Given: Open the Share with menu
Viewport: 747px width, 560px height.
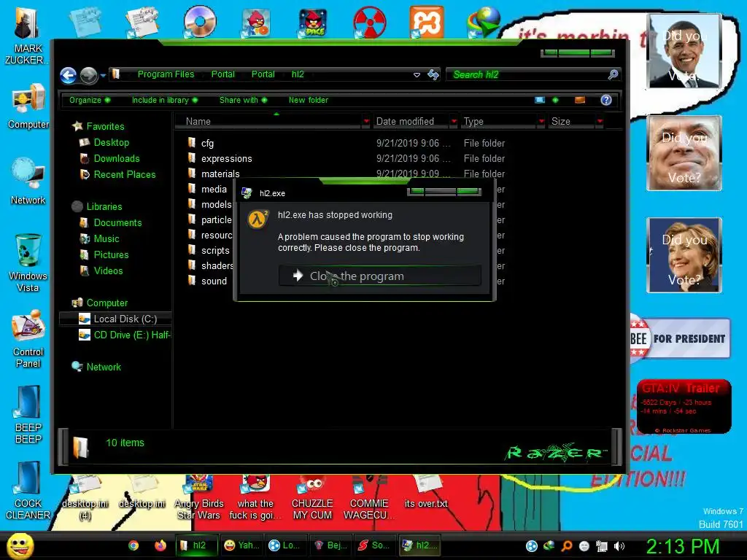Looking at the screenshot, I should 243,100.
